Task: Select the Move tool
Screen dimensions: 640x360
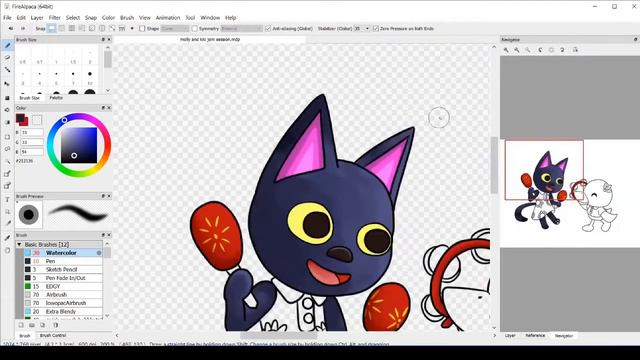Action: (x=7, y=84)
